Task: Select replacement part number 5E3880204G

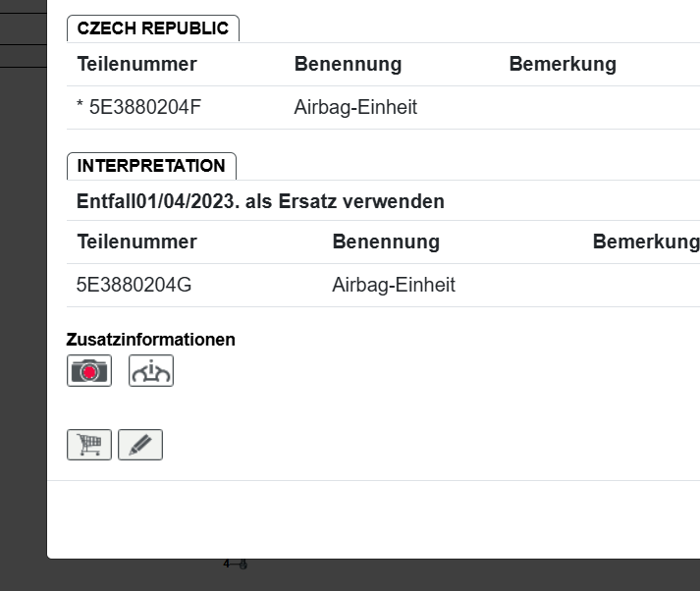Action: [134, 286]
